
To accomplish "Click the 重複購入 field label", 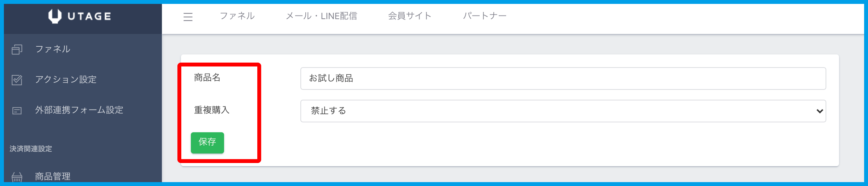I will [x=212, y=110].
